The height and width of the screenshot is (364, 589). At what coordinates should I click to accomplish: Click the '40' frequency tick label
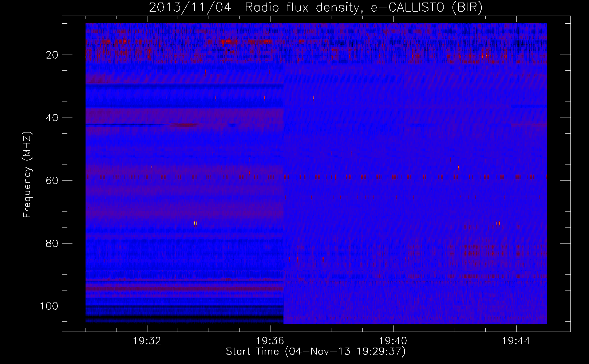(52, 118)
